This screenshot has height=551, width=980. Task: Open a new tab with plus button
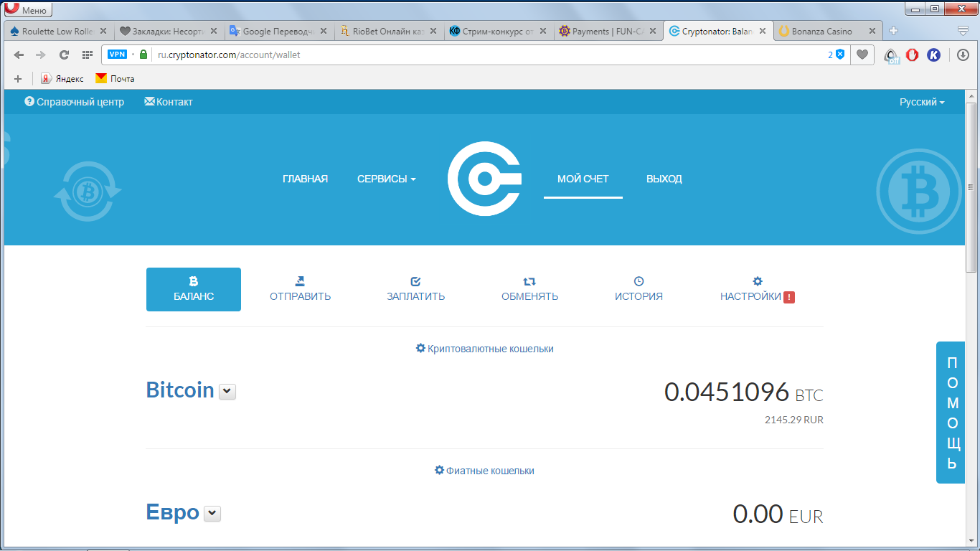[x=893, y=31]
